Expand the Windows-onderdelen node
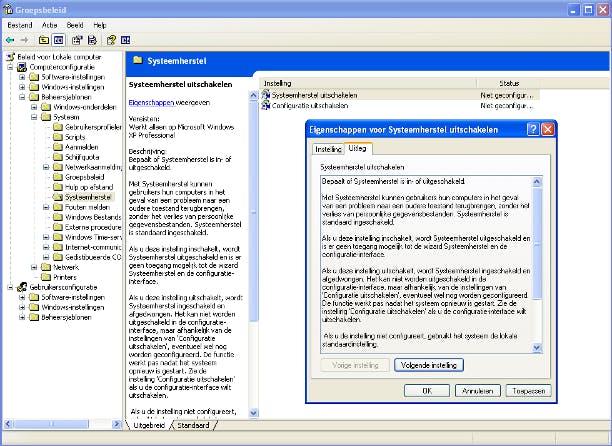612x446 pixels. click(34, 107)
